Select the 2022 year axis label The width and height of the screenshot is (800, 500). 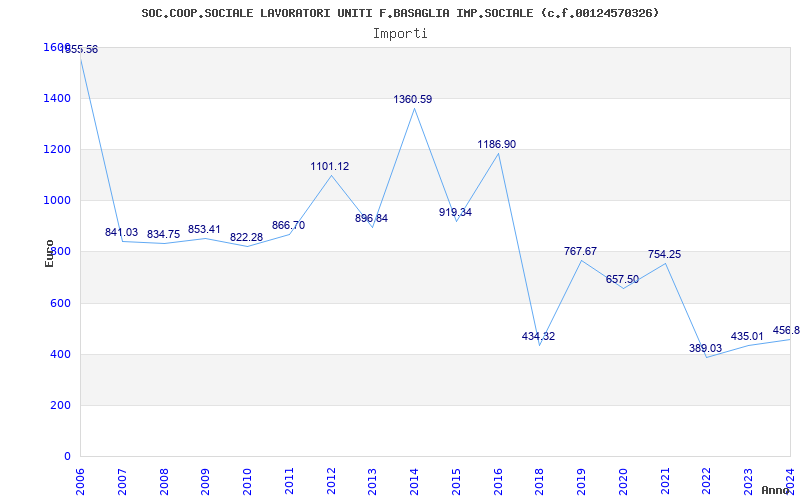(707, 482)
